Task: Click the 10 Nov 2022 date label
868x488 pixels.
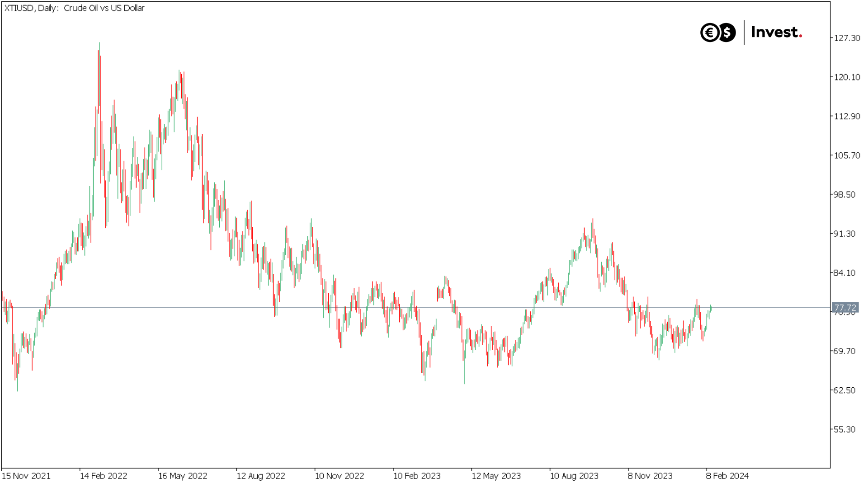Action: 340,476
